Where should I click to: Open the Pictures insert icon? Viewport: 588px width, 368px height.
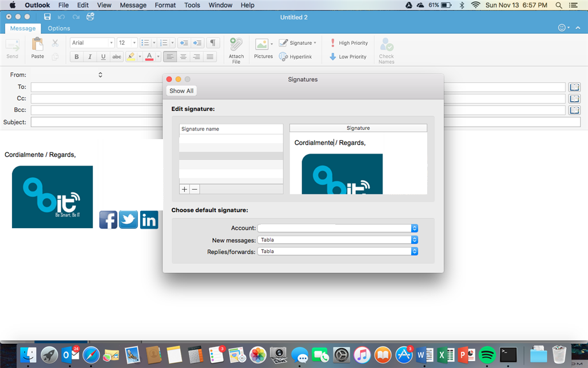click(x=261, y=44)
